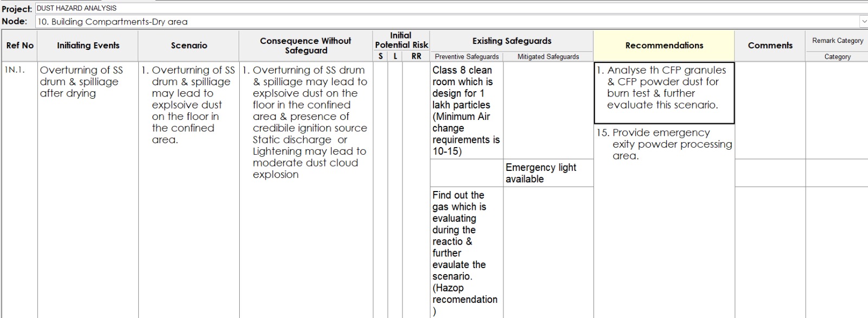
Task: Select the 'Class 8 clean room' safeguard cell
Action: (x=467, y=111)
